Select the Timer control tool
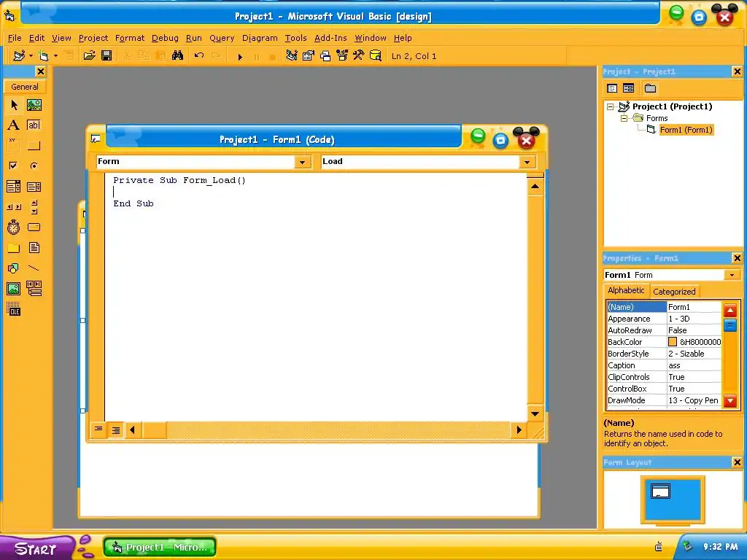 click(14, 227)
